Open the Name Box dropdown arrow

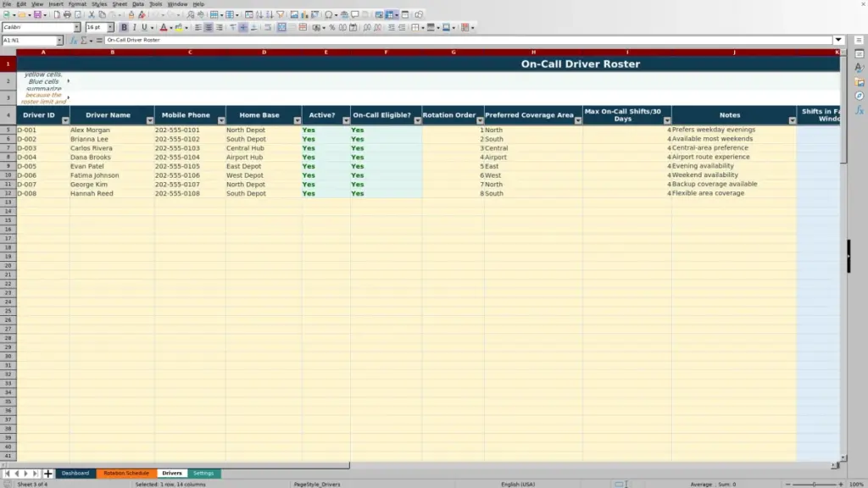59,41
